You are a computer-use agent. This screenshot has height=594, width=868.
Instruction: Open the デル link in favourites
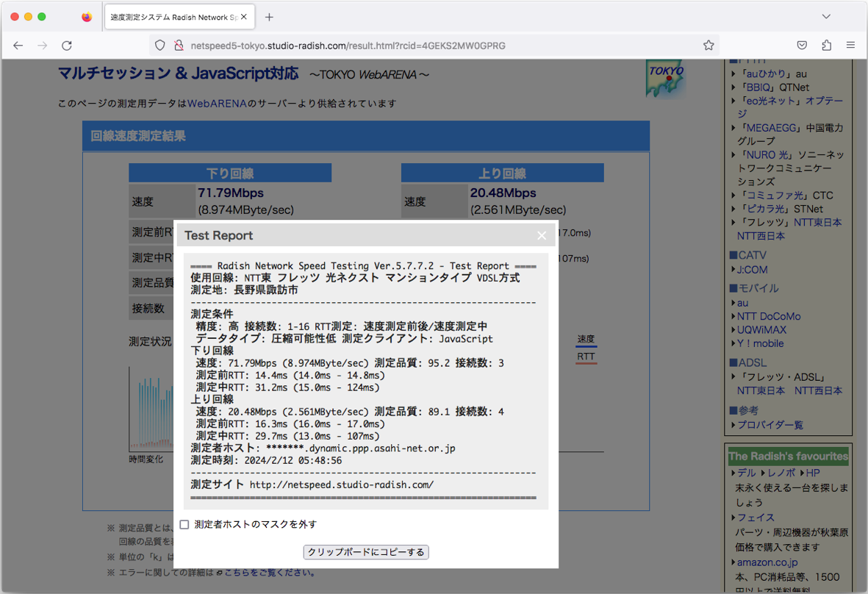(746, 473)
